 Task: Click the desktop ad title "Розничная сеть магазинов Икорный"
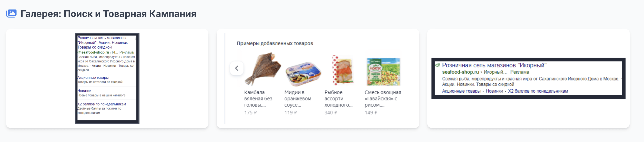point(494,65)
